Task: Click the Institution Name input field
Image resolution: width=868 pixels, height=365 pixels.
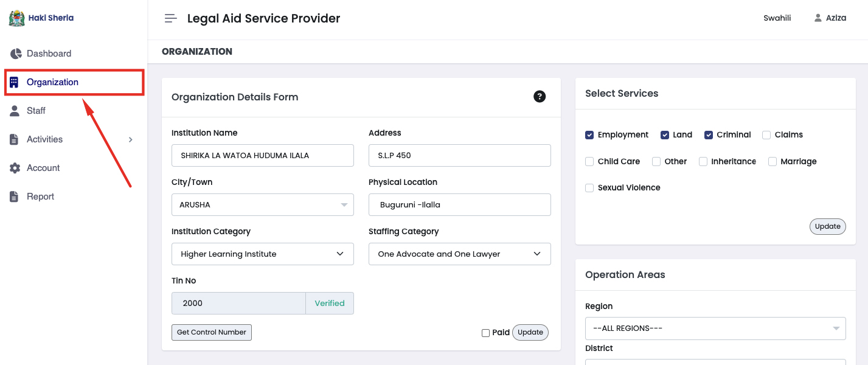Action: 262,156
